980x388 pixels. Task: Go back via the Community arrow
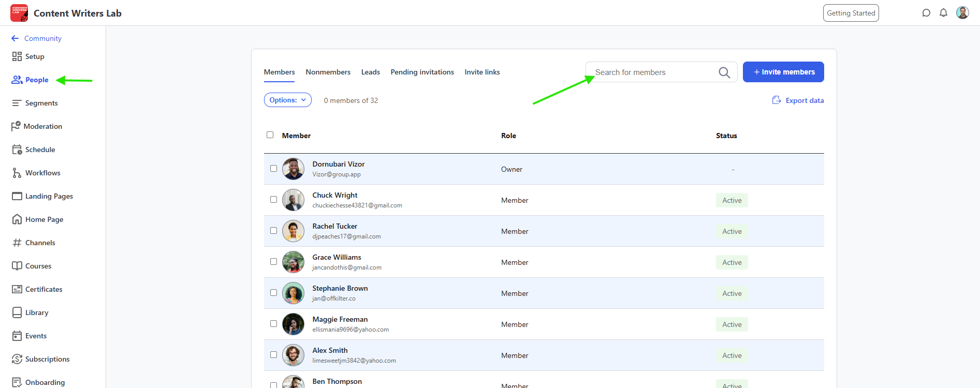coord(15,38)
